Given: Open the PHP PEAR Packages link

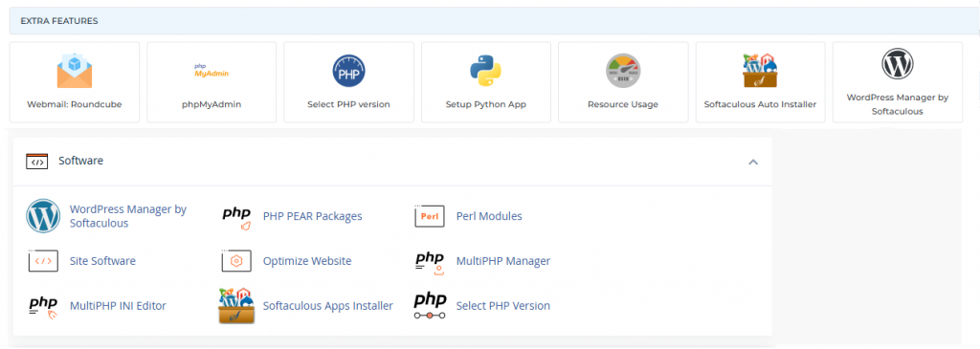Looking at the screenshot, I should [x=313, y=216].
